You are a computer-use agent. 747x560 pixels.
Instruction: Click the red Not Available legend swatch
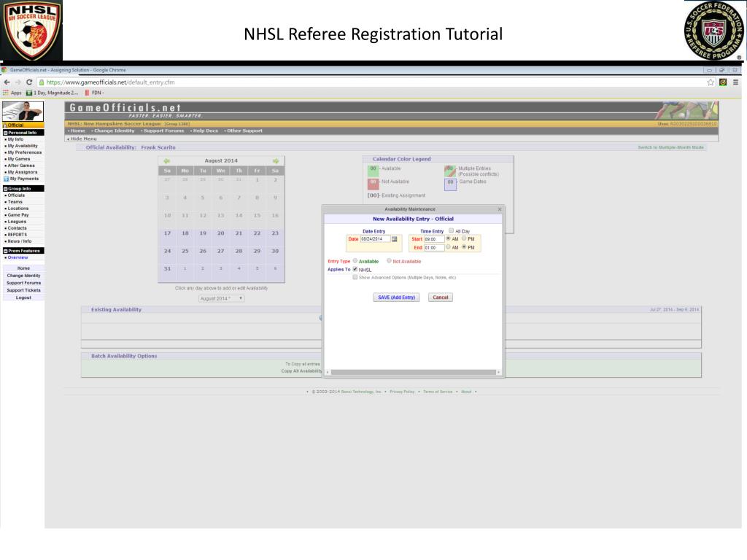pyautogui.click(x=373, y=184)
